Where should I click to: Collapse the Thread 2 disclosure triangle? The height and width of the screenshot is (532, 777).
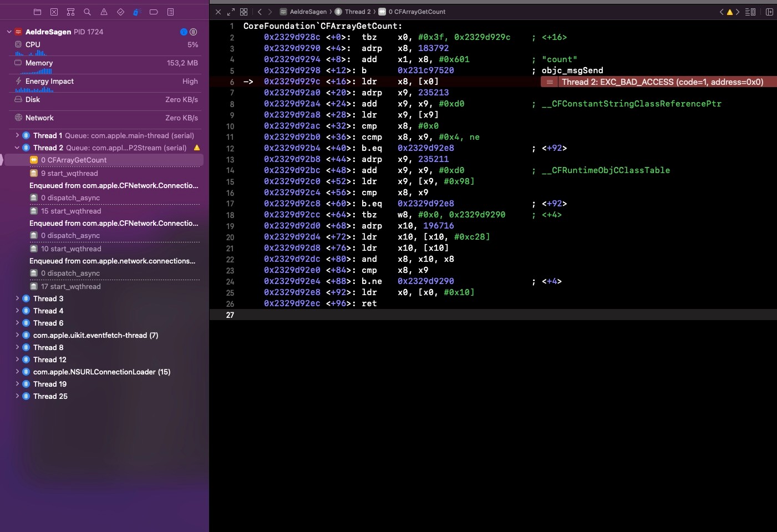point(17,148)
